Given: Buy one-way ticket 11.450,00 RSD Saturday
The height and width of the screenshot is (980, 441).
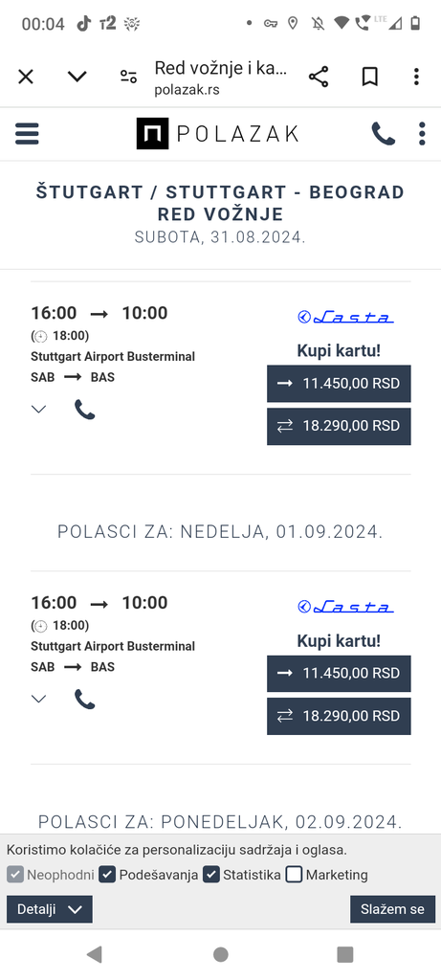Looking at the screenshot, I should point(340,384).
